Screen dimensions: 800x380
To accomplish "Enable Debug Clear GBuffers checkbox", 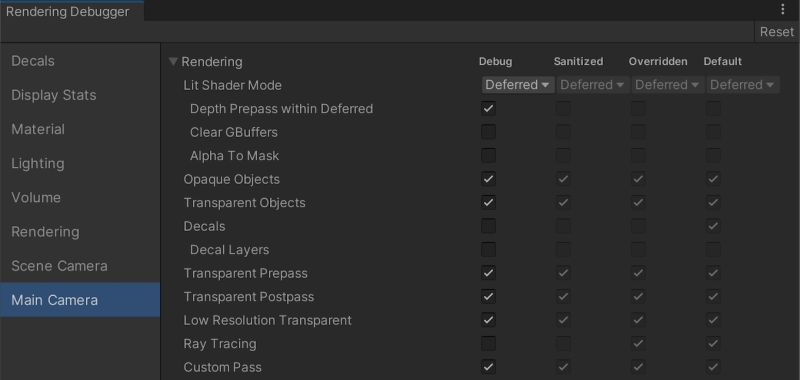I will [x=488, y=132].
